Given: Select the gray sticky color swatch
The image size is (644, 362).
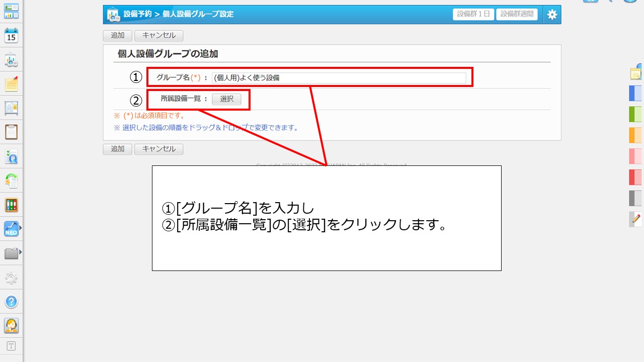Looking at the screenshot, I should click(x=635, y=198).
